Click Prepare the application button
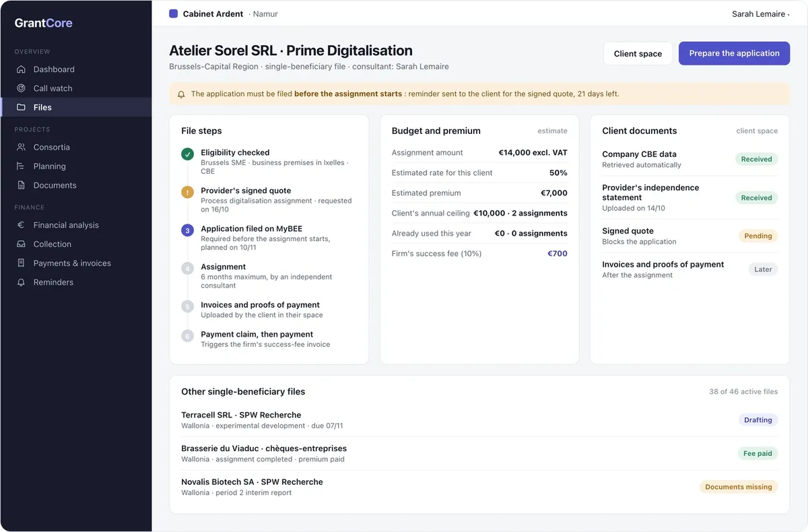 pos(734,53)
